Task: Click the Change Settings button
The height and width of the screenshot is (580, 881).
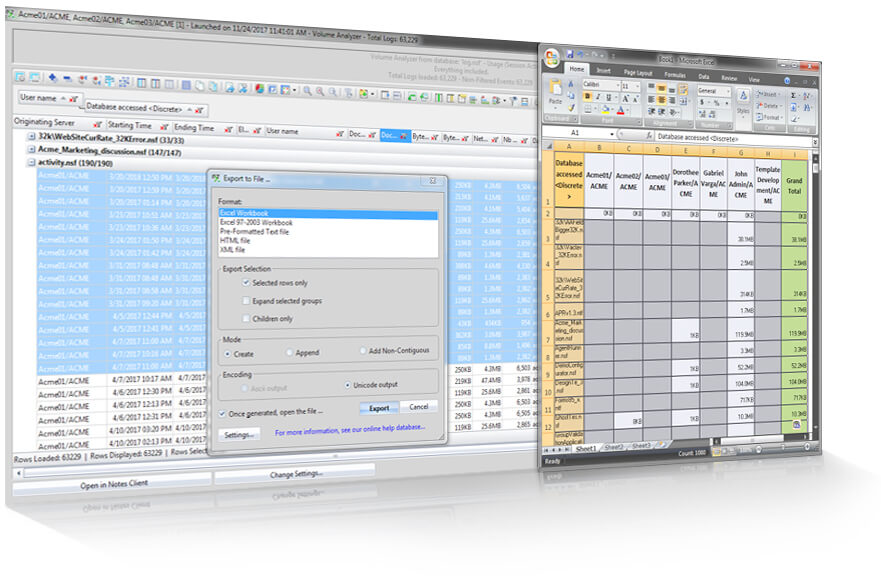Action: coord(296,474)
